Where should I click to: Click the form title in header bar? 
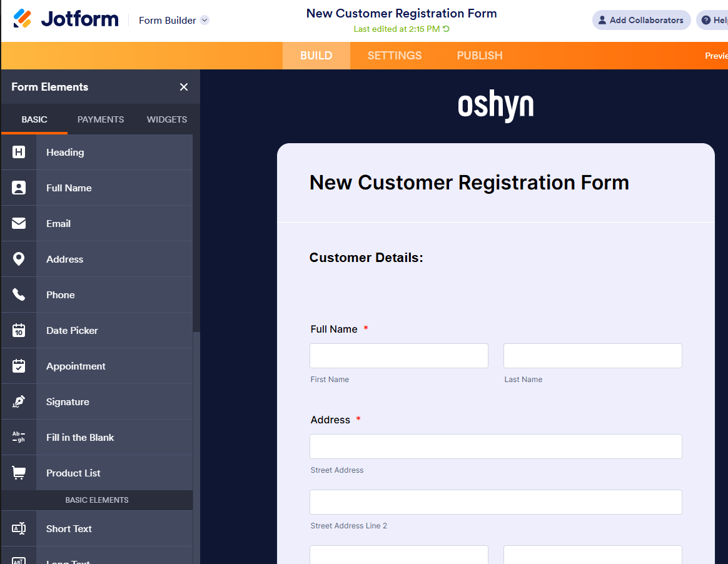pos(401,14)
